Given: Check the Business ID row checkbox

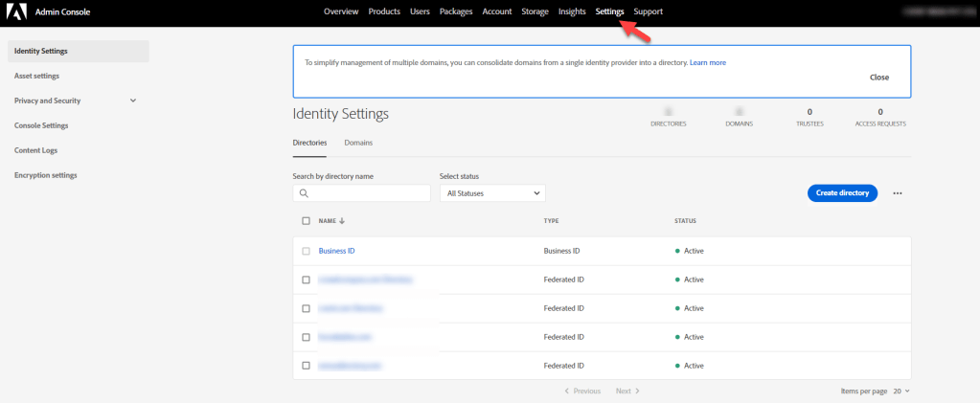Looking at the screenshot, I should (x=306, y=251).
